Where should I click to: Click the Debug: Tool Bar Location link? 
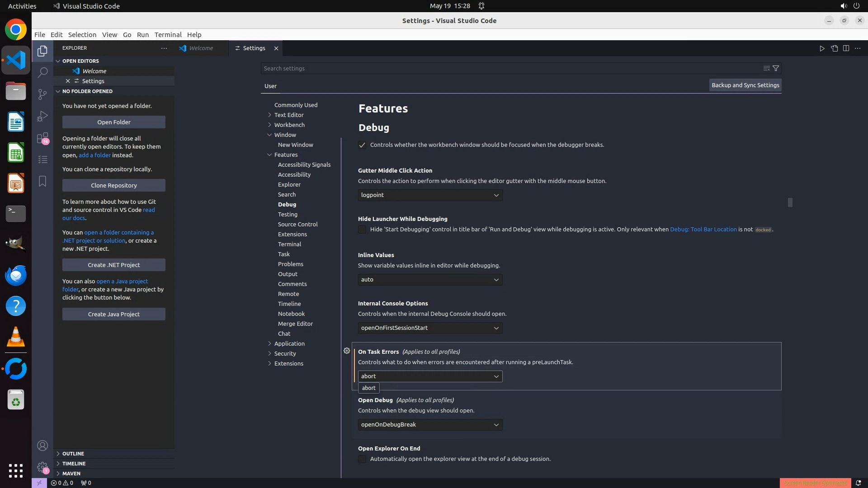point(703,230)
